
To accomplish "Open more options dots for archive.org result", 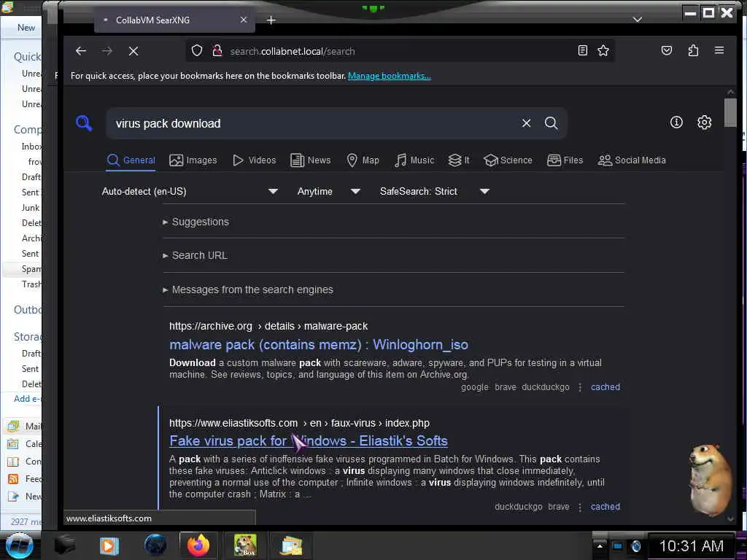I will 580,387.
